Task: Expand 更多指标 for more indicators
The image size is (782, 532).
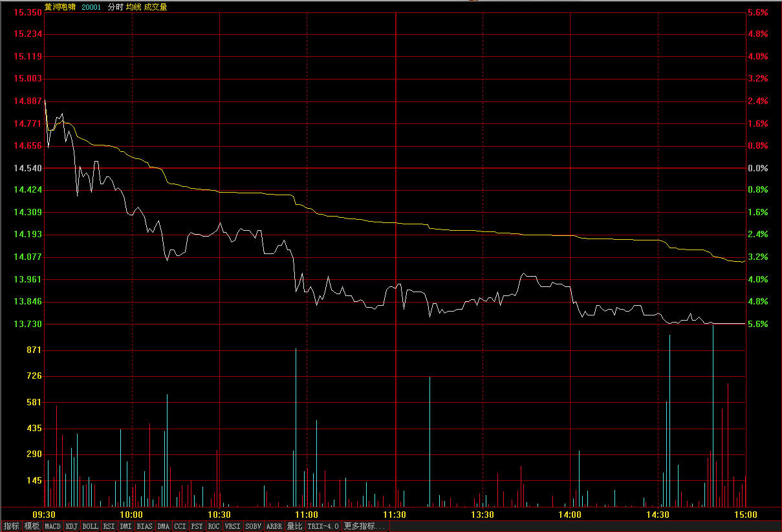Action: pos(365,527)
